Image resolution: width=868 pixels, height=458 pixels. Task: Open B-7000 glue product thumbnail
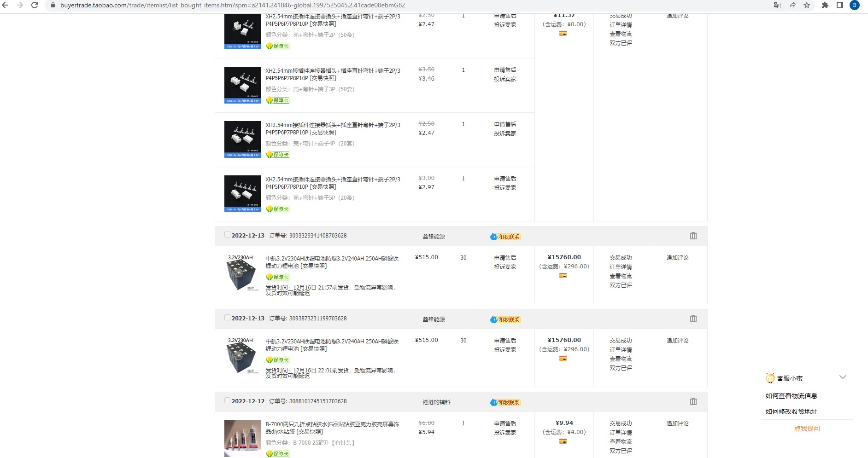[243, 439]
